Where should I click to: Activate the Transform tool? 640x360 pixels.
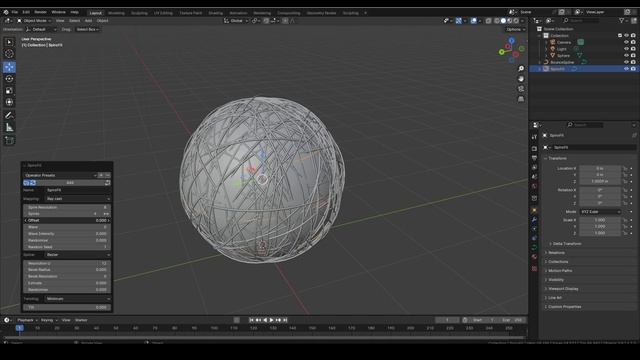9,102
